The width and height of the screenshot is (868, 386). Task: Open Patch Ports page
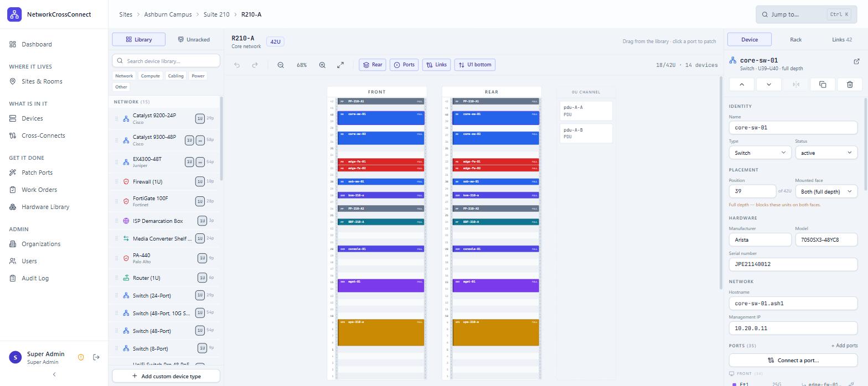click(54, 173)
